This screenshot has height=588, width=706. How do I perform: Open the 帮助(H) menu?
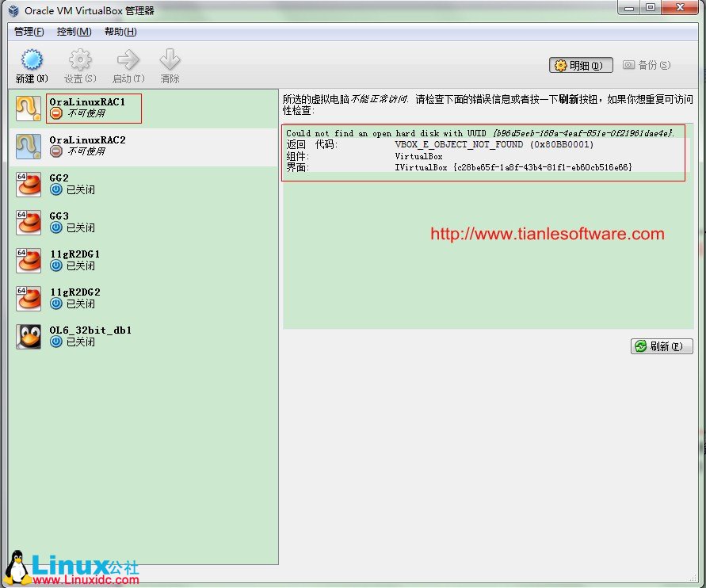pyautogui.click(x=120, y=32)
